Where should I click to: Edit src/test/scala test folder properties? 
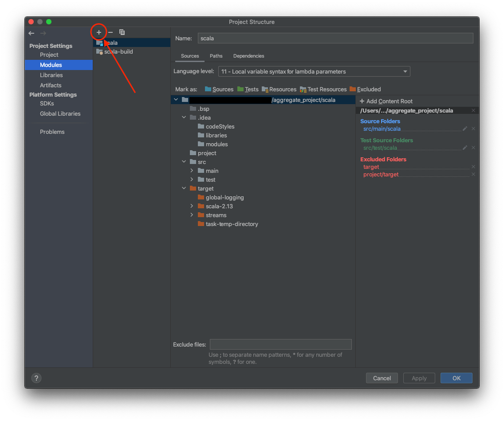click(x=465, y=148)
